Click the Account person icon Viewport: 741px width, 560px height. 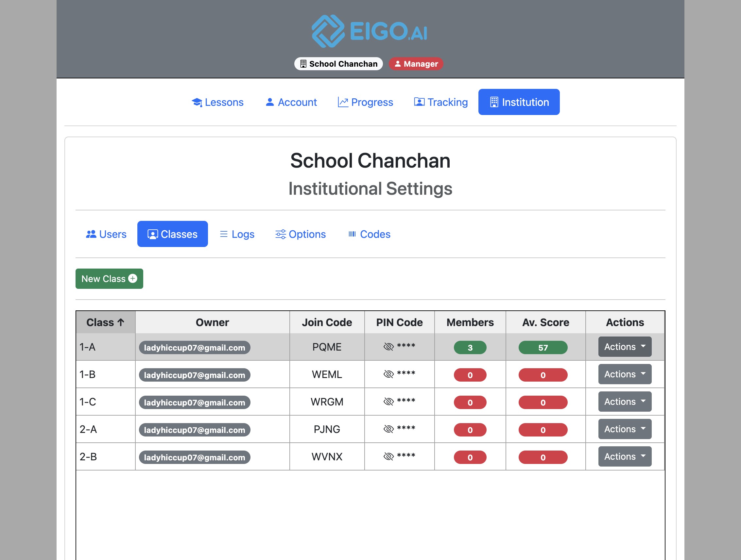click(x=270, y=102)
